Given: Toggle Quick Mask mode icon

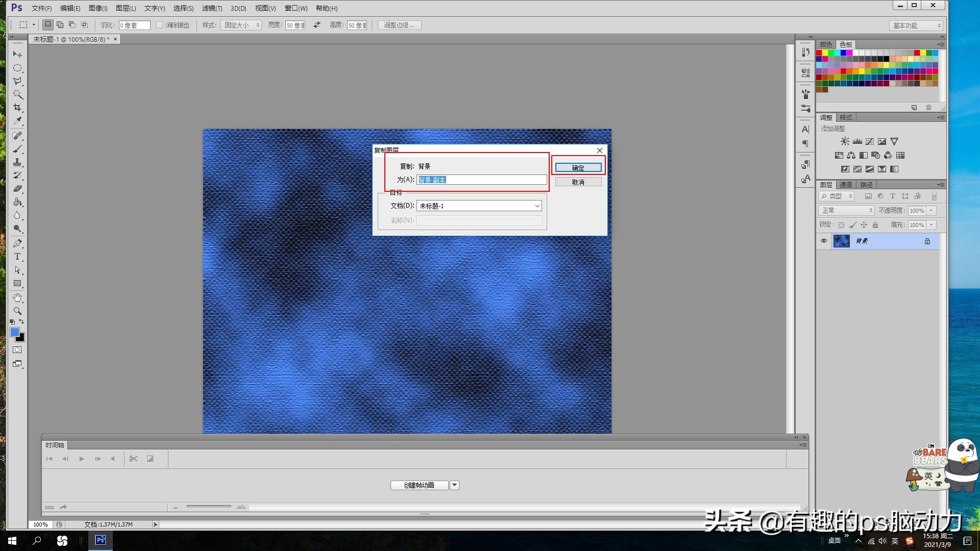Looking at the screenshot, I should (x=17, y=350).
